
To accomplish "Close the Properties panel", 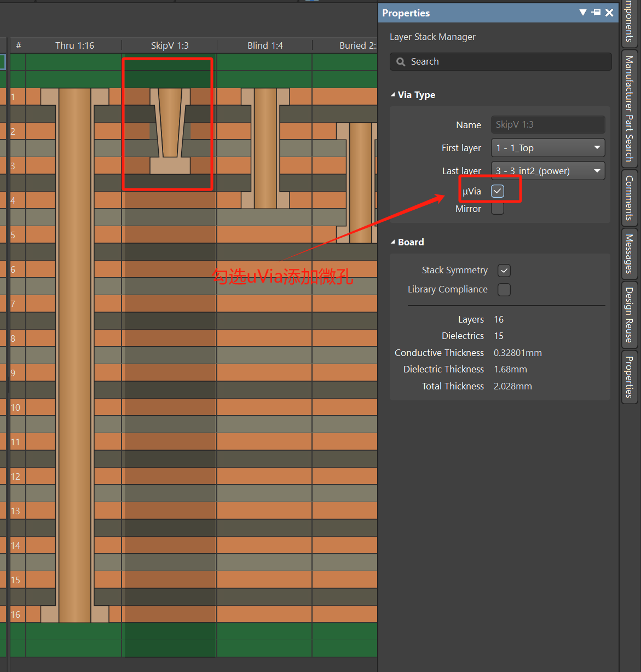I will click(609, 13).
